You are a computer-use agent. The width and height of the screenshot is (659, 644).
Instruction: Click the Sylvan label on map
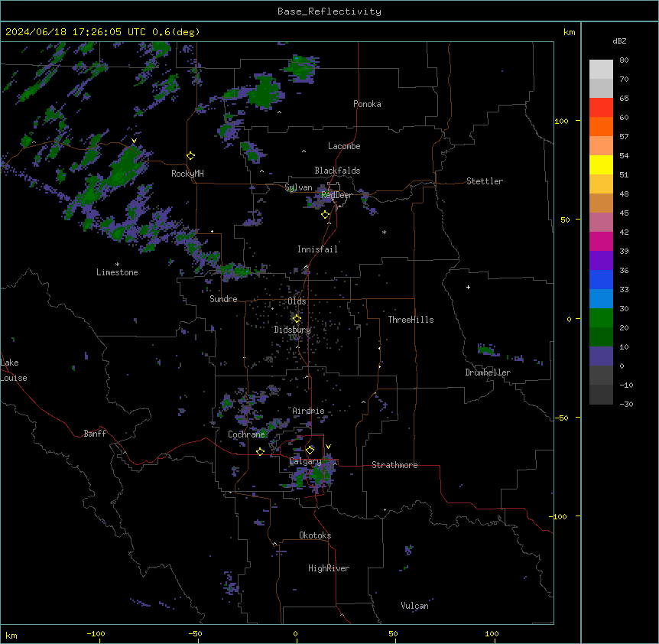click(x=298, y=187)
